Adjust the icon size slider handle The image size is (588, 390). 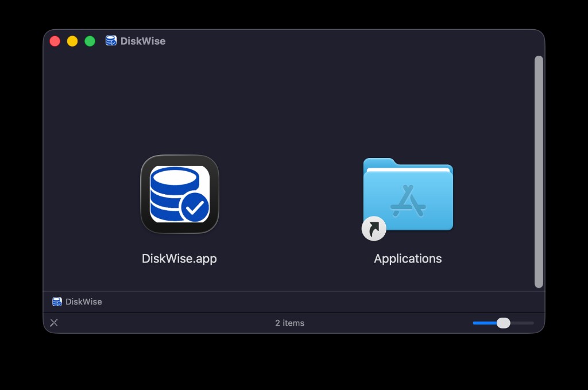(503, 323)
